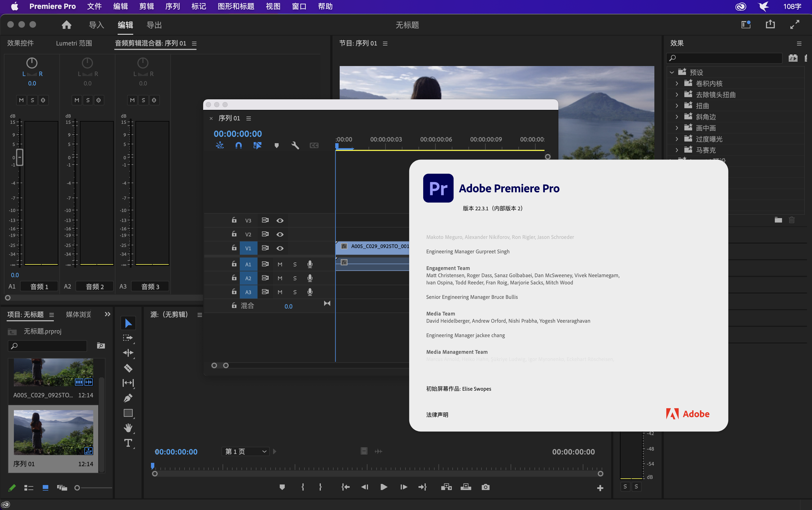Switch to the Lumetri 范围 tab
Image resolution: width=812 pixels, height=510 pixels.
click(74, 43)
